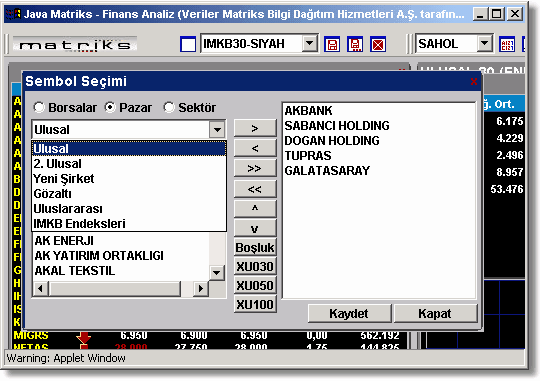The height and width of the screenshot is (381, 540).
Task: Click the XU100 button
Action: [255, 304]
